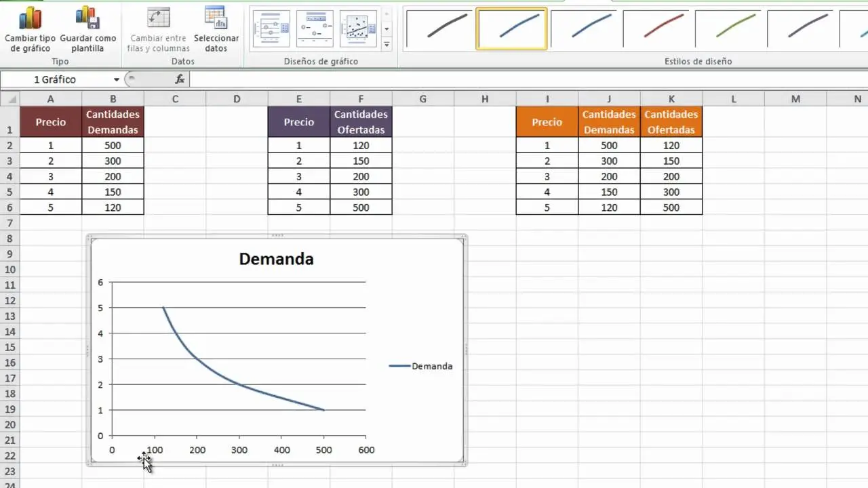This screenshot has width=868, height=488.
Task: Select the Cantidades Ofertadas header in column F
Action: pyautogui.click(x=361, y=122)
